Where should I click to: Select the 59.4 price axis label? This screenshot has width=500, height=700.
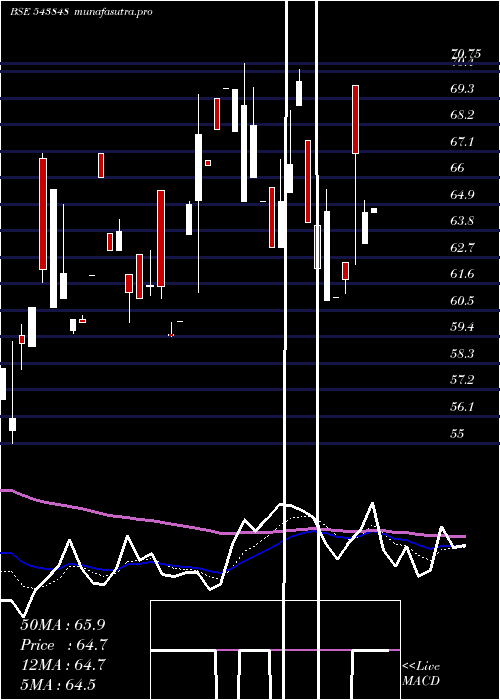coord(462,327)
